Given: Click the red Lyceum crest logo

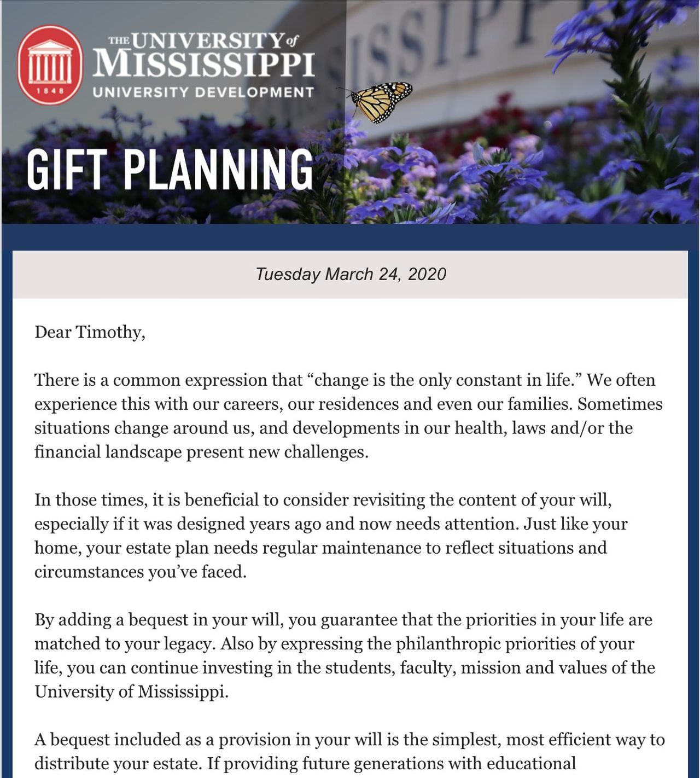Looking at the screenshot, I should 50,65.
